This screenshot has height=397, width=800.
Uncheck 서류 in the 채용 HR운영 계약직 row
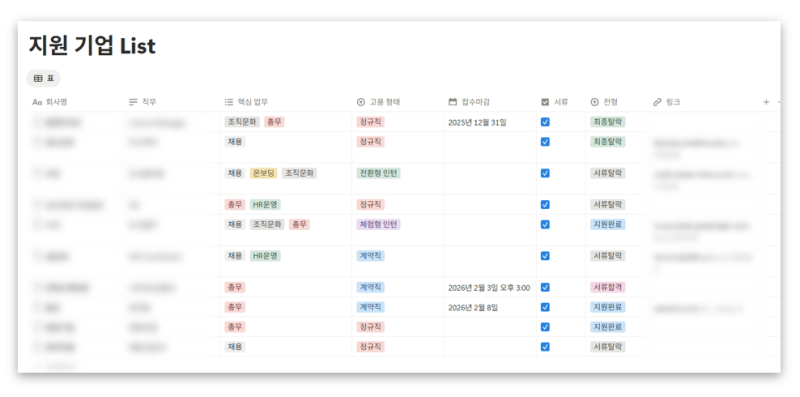point(545,256)
